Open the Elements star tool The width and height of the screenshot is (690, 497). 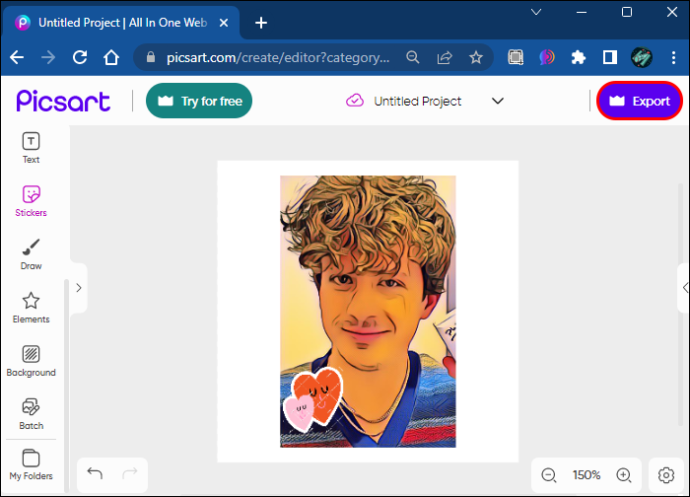[x=31, y=308]
